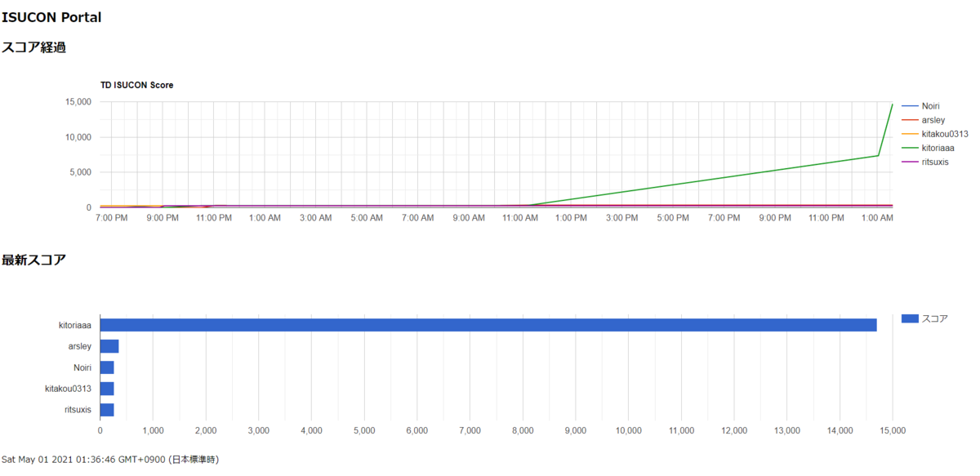
Task: Click the blue スコア legend swatch
Action: [x=910, y=318]
